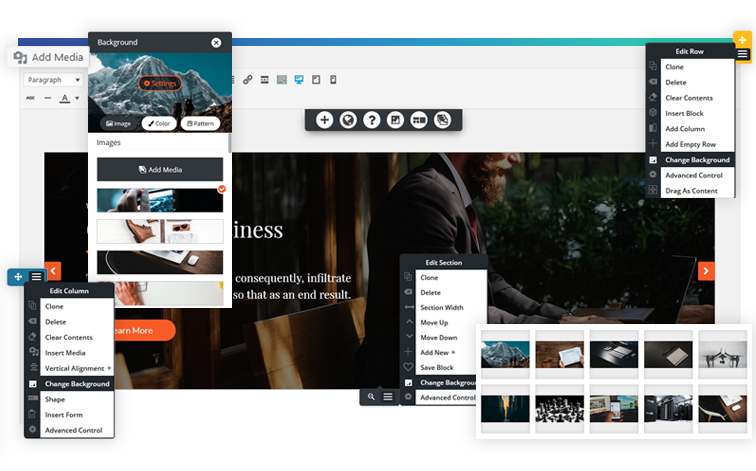The image size is (756, 471).
Task: Click the cube icon beside Insert Block
Action: [653, 112]
